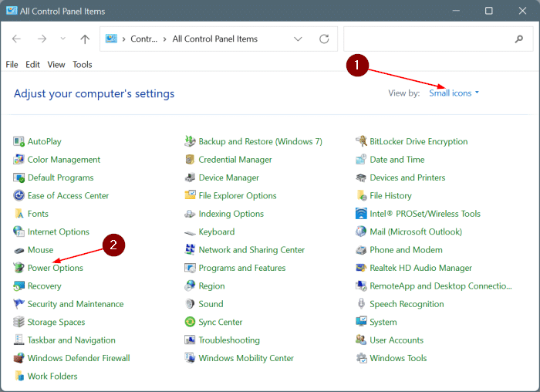Open RemoteApp and Desktop Connections link

[440, 286]
